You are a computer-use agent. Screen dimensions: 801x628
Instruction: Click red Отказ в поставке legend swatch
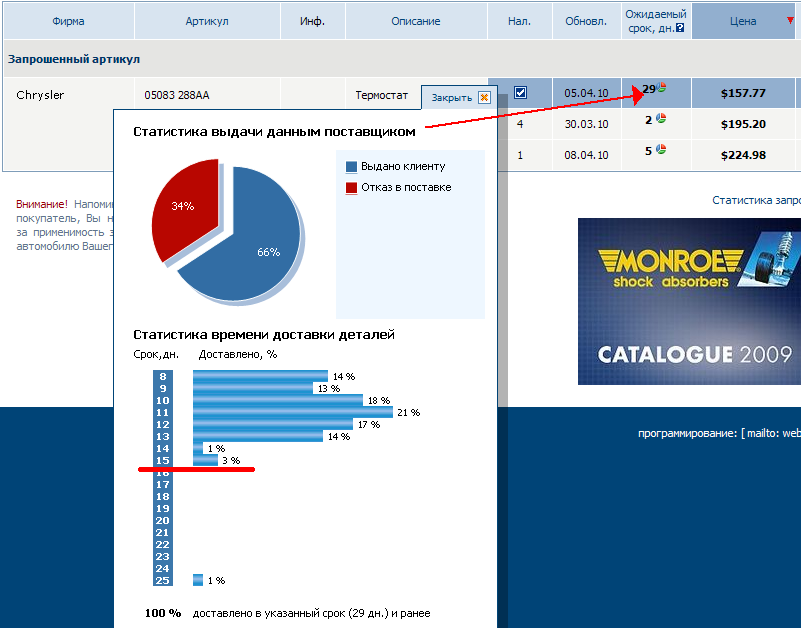tap(351, 187)
